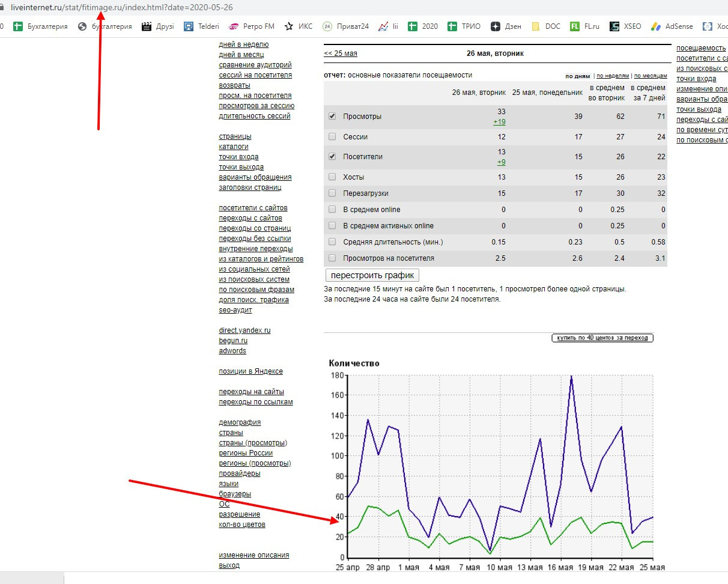Check the Перезагрузки checkbox
Screen dimensions: 728x584
coord(332,193)
